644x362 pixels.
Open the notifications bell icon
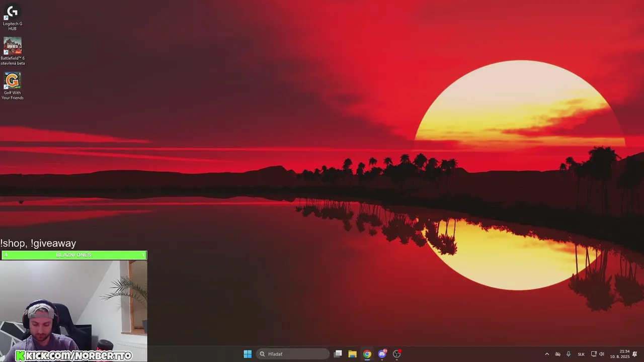tap(635, 354)
